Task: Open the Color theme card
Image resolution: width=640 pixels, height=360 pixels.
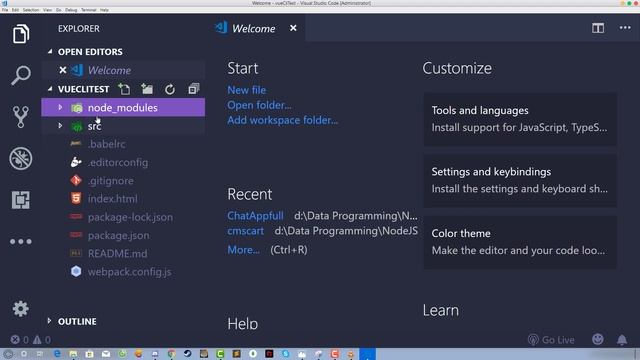Action: coord(520,242)
